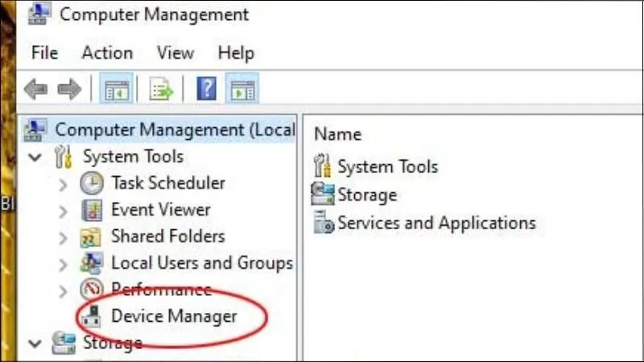The width and height of the screenshot is (644, 362).
Task: Expand the Task Scheduler node
Action: pos(63,185)
